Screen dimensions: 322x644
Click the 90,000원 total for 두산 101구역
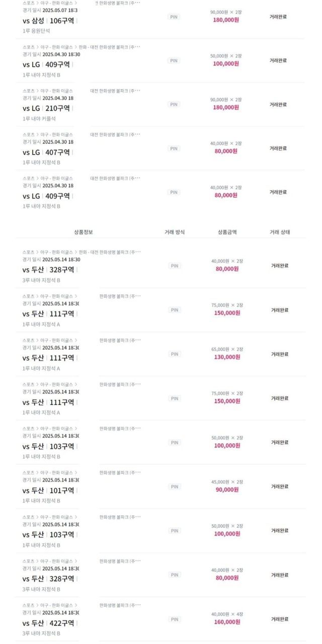click(226, 490)
